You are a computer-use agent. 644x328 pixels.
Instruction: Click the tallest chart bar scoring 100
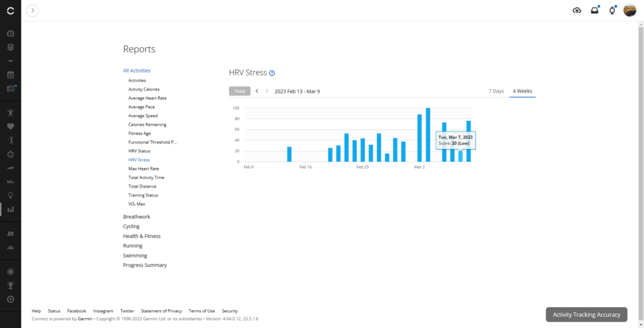click(x=428, y=135)
